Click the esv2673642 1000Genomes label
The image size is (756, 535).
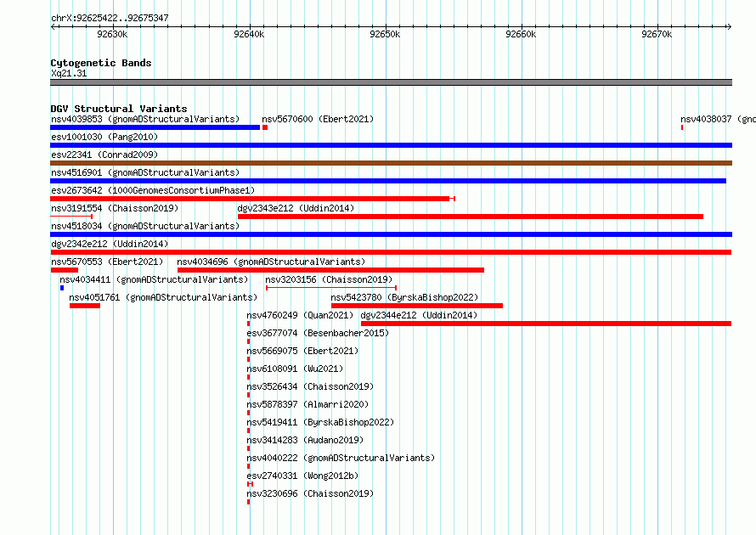pos(153,190)
